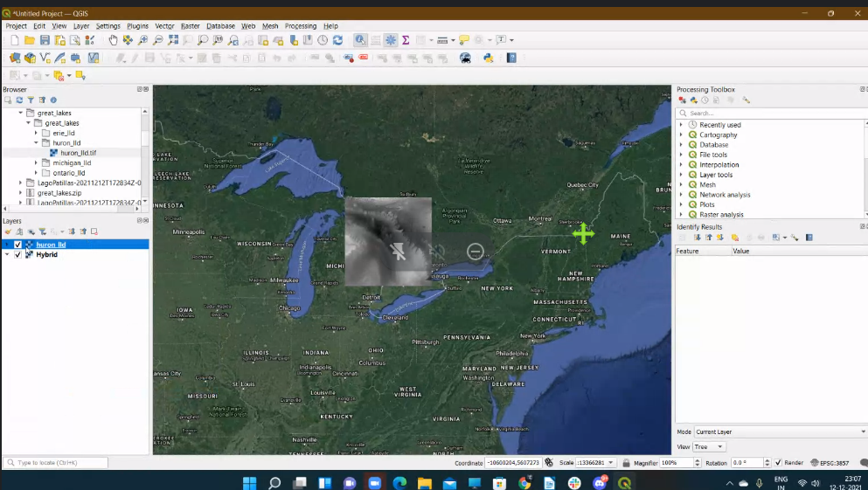This screenshot has height=490, width=868.
Task: Click the Filter Legend icon in Layers panel
Action: coord(42,231)
